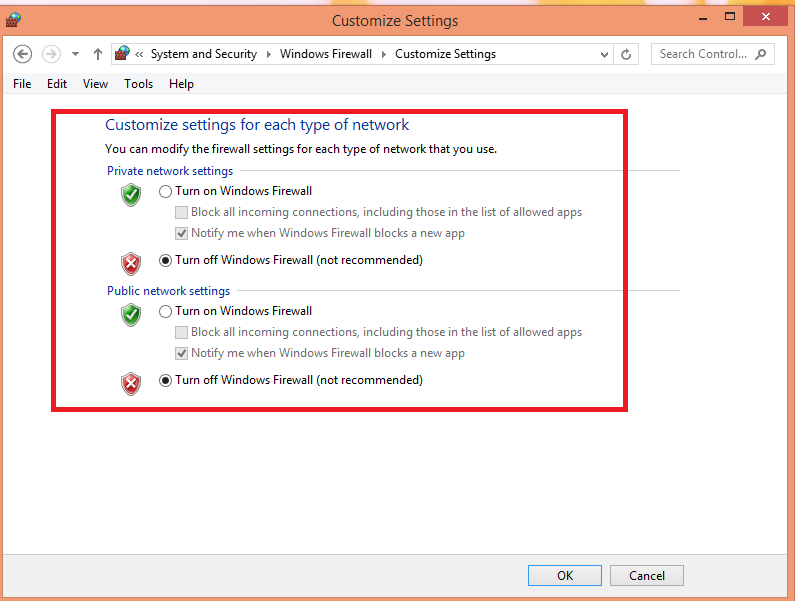The width and height of the screenshot is (795, 601).
Task: Click the Public network settings heading
Action: (168, 291)
